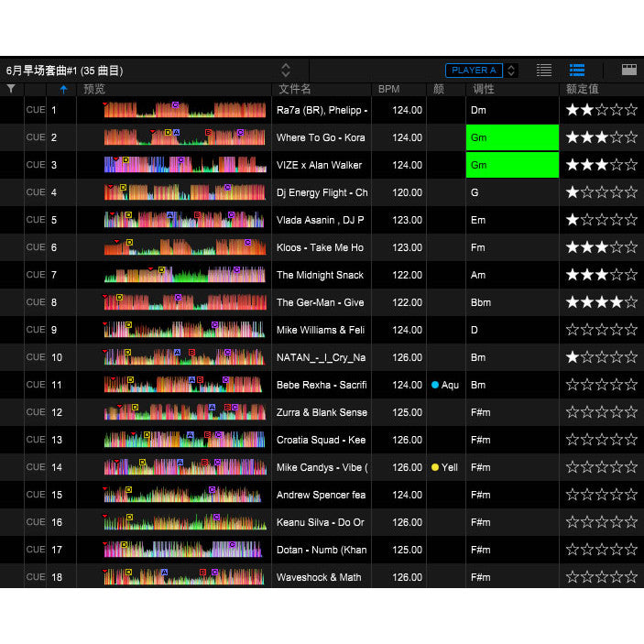644x644 pixels.
Task: Open the playlist title up-down chevrons
Action: pyautogui.click(x=286, y=71)
